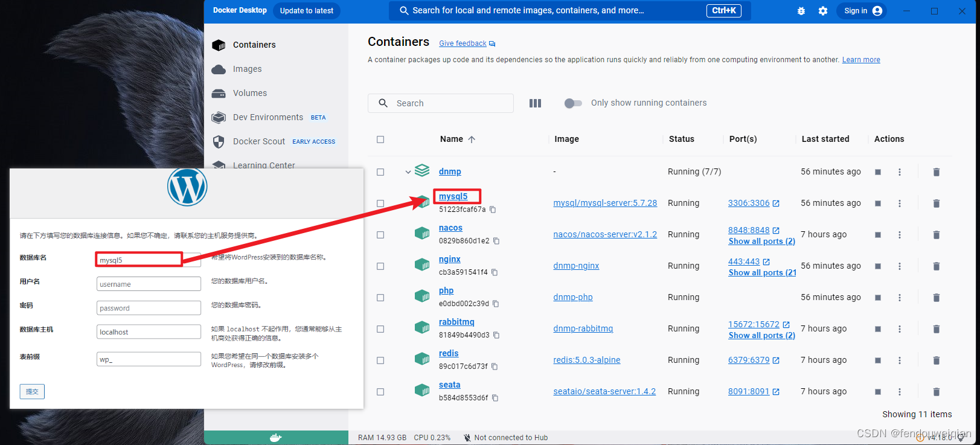Delete the rabbitmq container
980x445 pixels.
click(937, 329)
